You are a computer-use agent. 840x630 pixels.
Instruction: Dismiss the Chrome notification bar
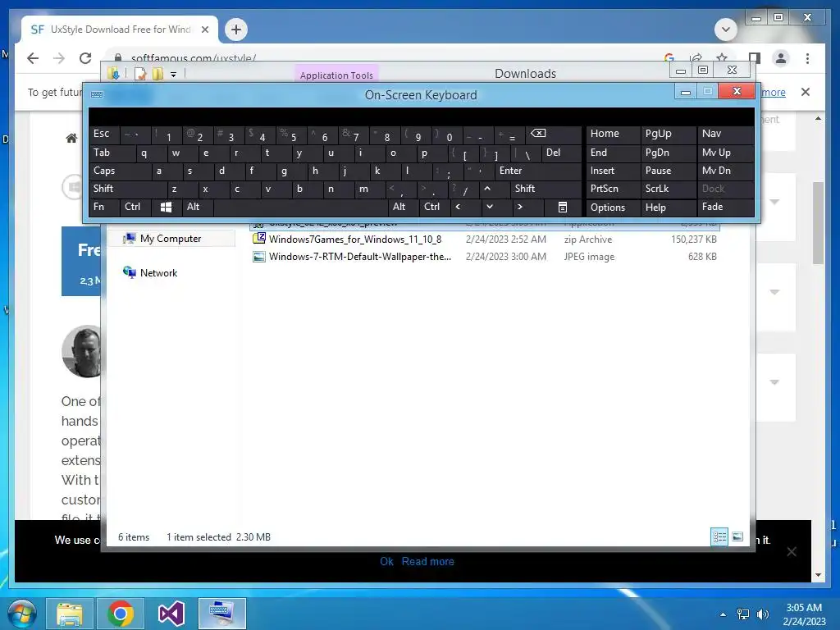806,92
